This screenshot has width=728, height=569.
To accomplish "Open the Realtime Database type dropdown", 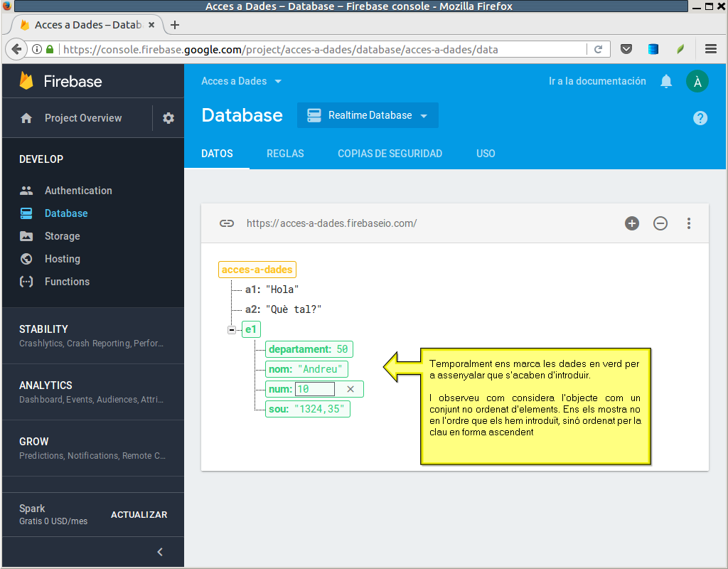I will (368, 115).
